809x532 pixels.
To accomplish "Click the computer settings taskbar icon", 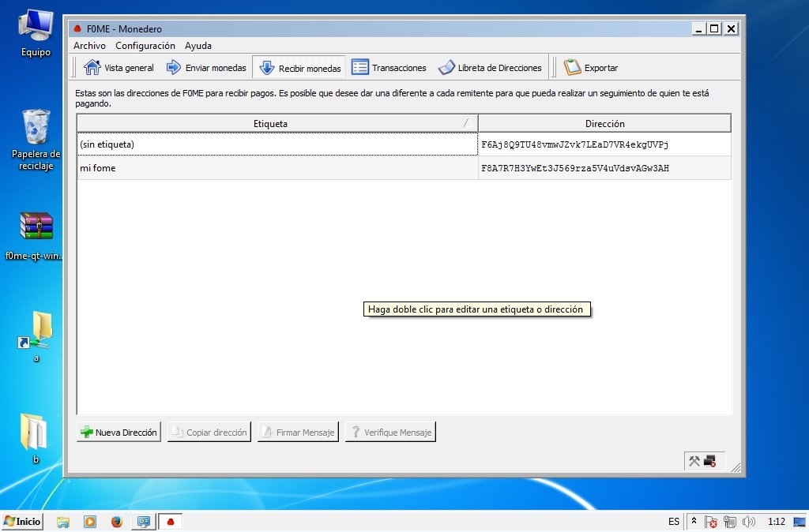I will tap(144, 522).
